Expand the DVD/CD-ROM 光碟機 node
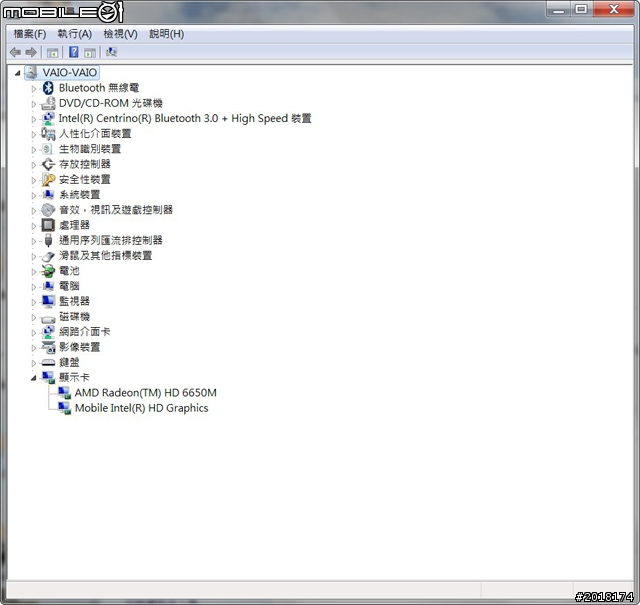The image size is (640, 605). (34, 104)
